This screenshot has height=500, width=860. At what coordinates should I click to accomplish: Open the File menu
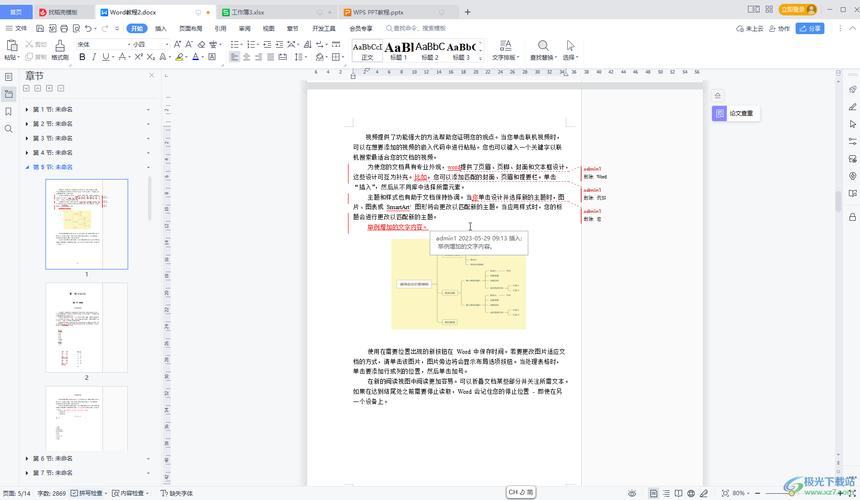pos(16,29)
